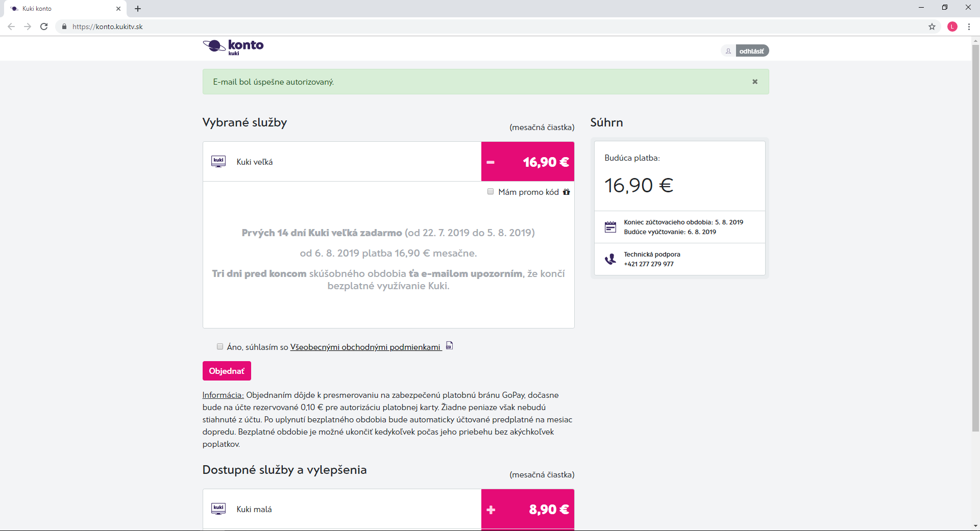Click the scrollbar up arrow
980x531 pixels.
(x=975, y=40)
